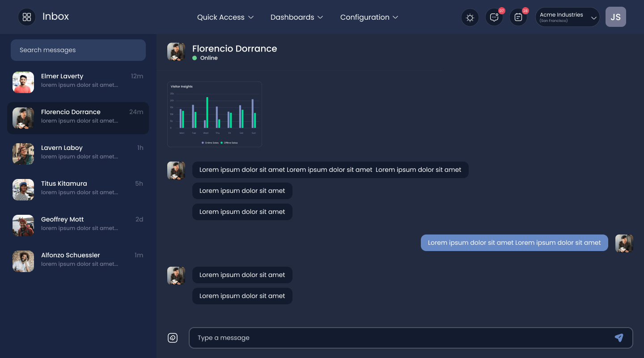This screenshot has height=358, width=644.
Task: Click the attachment paperclip icon
Action: [x=173, y=338]
